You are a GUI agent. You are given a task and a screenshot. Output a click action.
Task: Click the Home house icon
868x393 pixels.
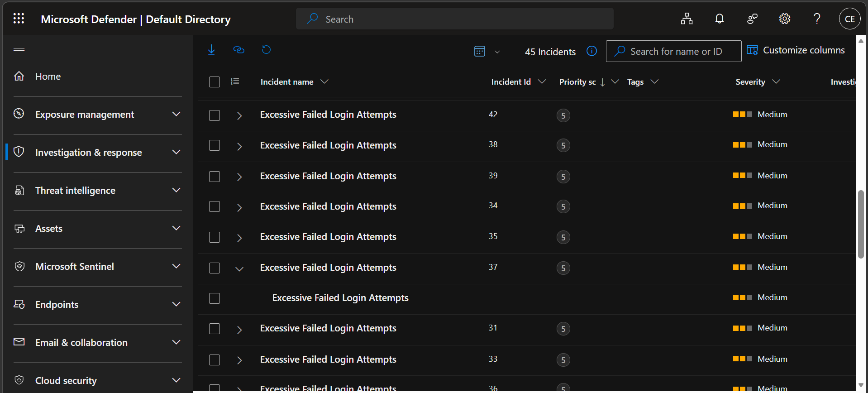[x=19, y=76]
